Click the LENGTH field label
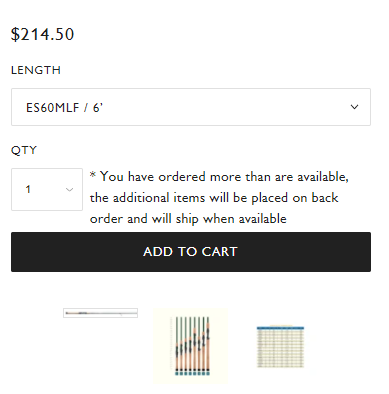The image size is (389, 394). (x=36, y=70)
